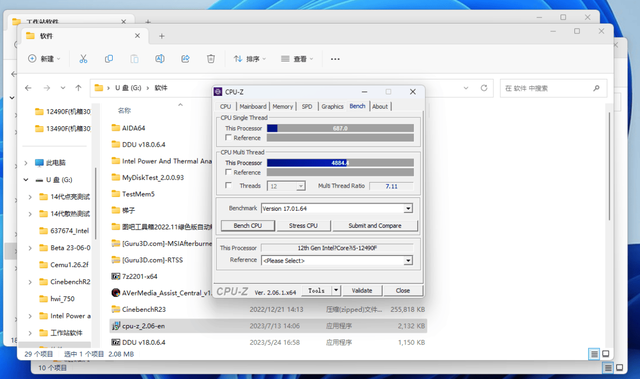Viewport: 640px width, 379px height.
Task: Tick the Threads checkbox in CPU-Z
Action: (229, 186)
